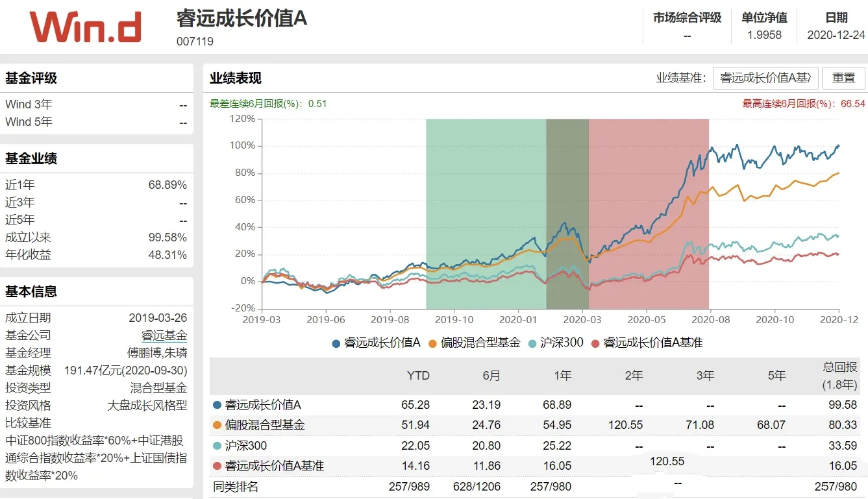Viewport: 868px width, 499px height.
Task: Click the YTD column header
Action: coord(418,376)
